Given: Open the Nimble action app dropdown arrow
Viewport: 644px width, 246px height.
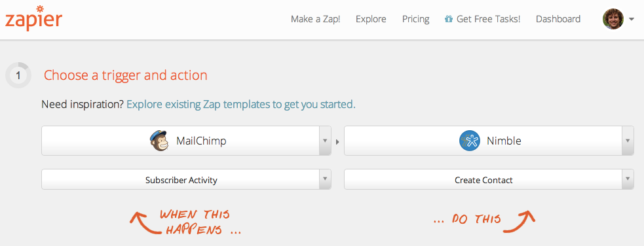Looking at the screenshot, I should pyautogui.click(x=628, y=141).
